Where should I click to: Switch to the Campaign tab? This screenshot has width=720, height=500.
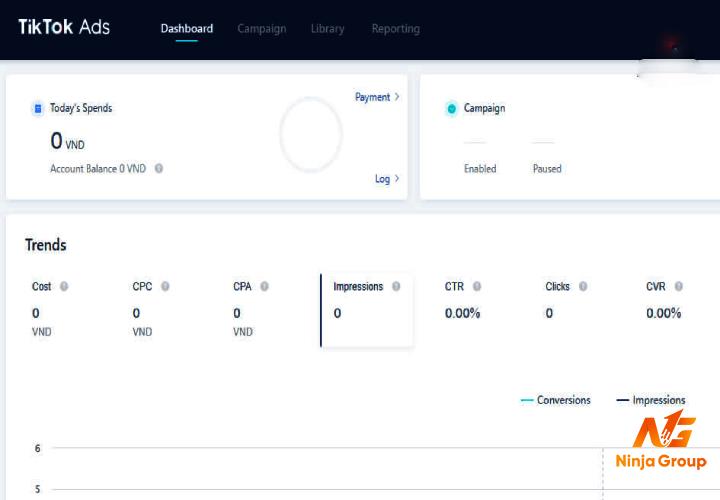click(x=262, y=28)
